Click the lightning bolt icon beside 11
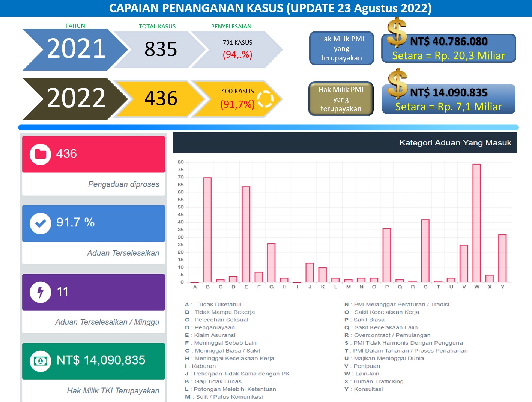Viewport: 532px width, 402px height. (x=41, y=292)
